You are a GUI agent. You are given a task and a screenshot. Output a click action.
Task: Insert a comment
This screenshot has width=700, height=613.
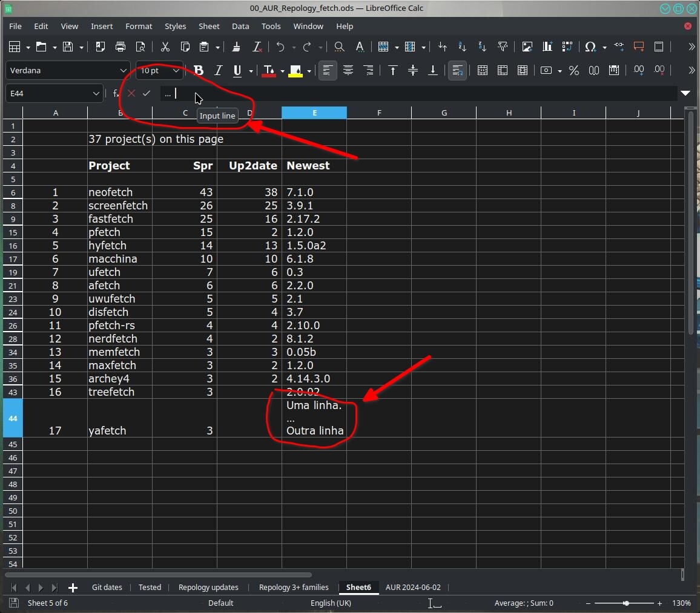639,47
